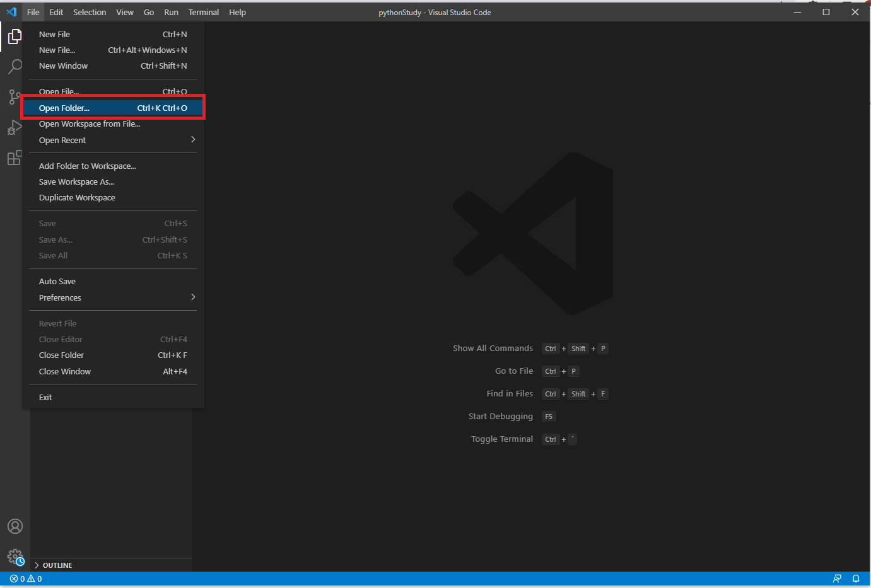871x588 pixels.
Task: Open the Source Control view icon
Action: [15, 96]
